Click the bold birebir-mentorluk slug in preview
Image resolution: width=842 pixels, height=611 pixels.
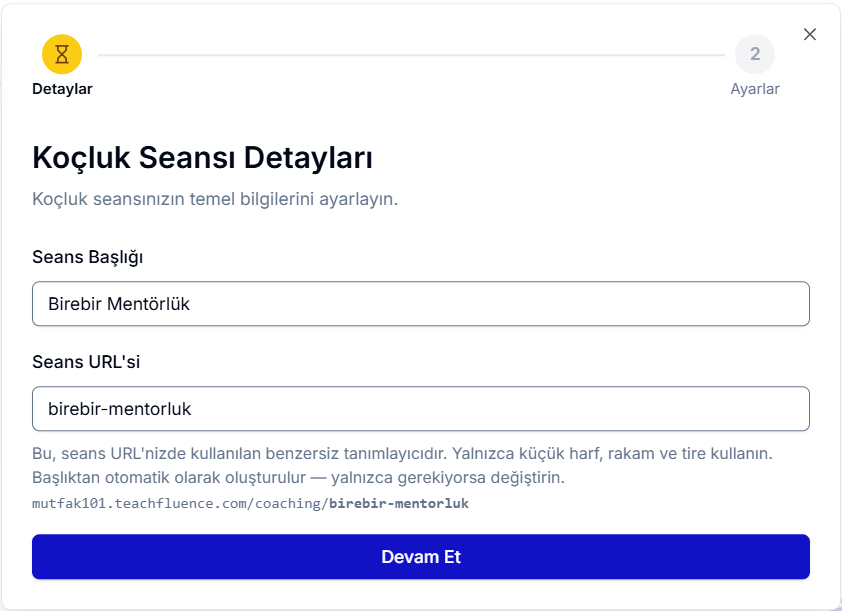398,503
